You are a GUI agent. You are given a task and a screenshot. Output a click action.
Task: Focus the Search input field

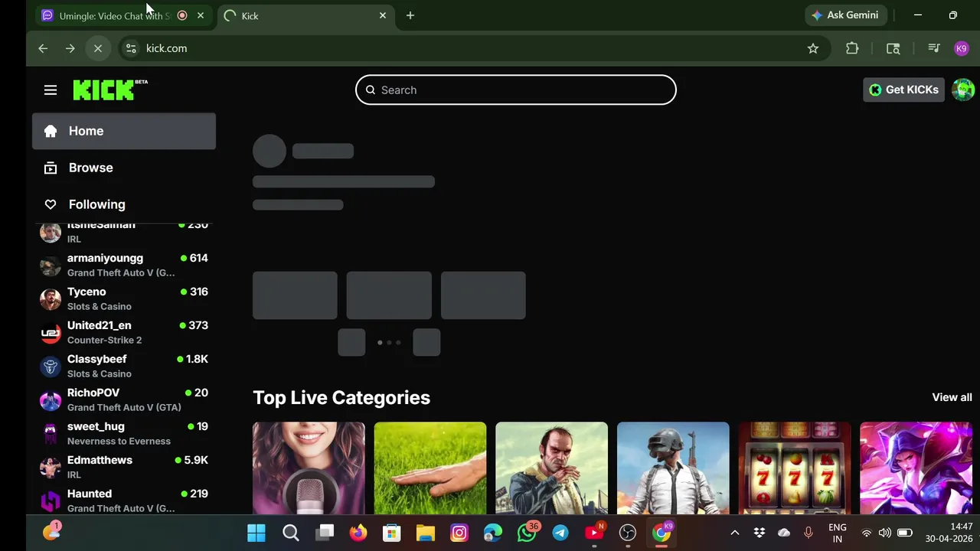pos(516,90)
